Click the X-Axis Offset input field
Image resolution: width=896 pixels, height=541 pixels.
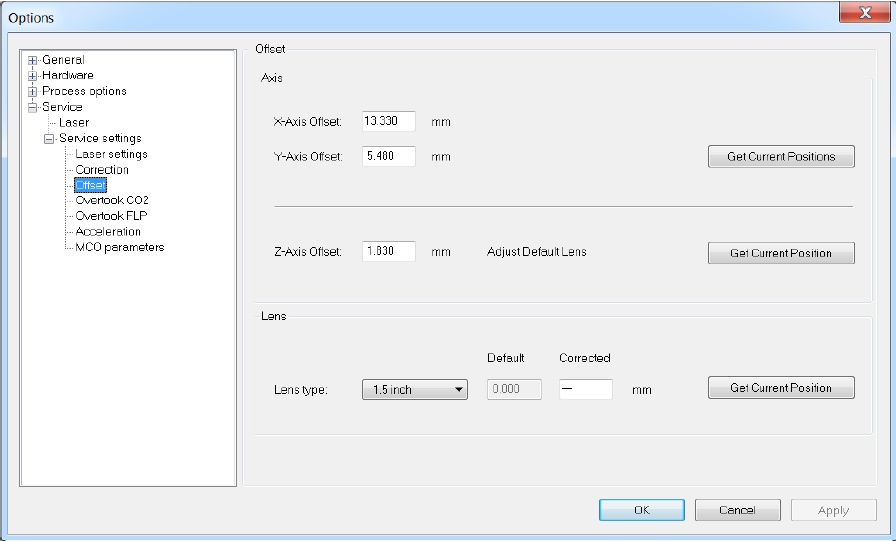point(389,122)
